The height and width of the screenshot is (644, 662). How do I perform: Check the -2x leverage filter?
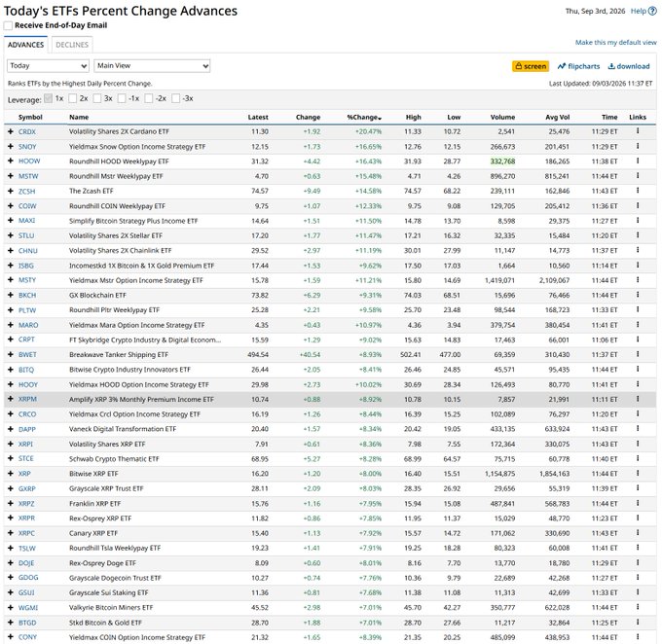[x=149, y=98]
